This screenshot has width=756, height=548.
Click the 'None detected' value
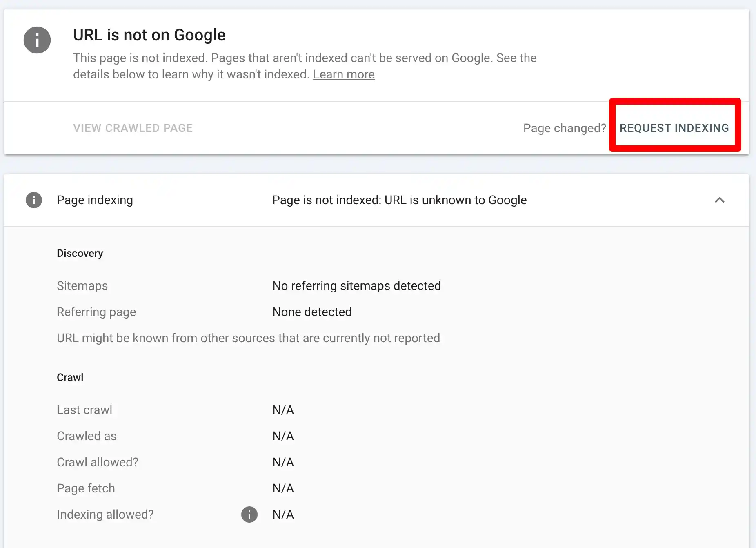312,312
